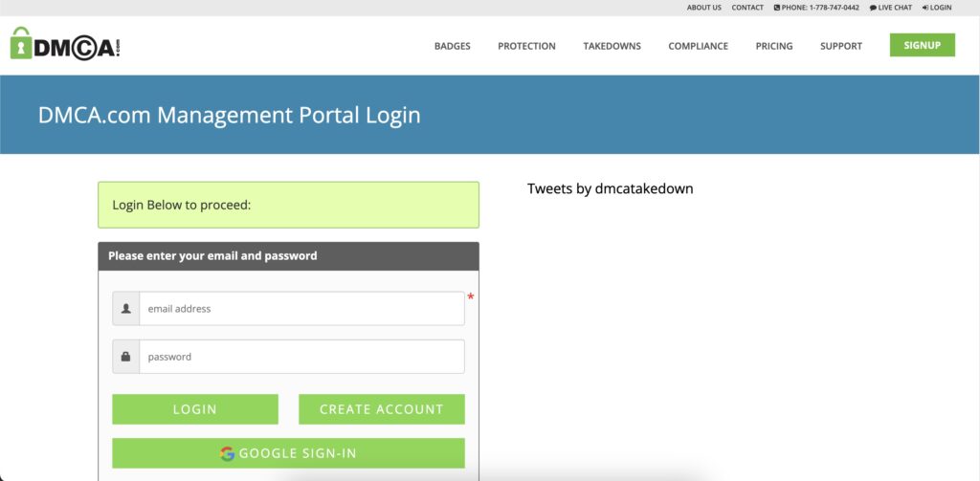Focus the password field
This screenshot has height=481, width=980.
point(301,357)
